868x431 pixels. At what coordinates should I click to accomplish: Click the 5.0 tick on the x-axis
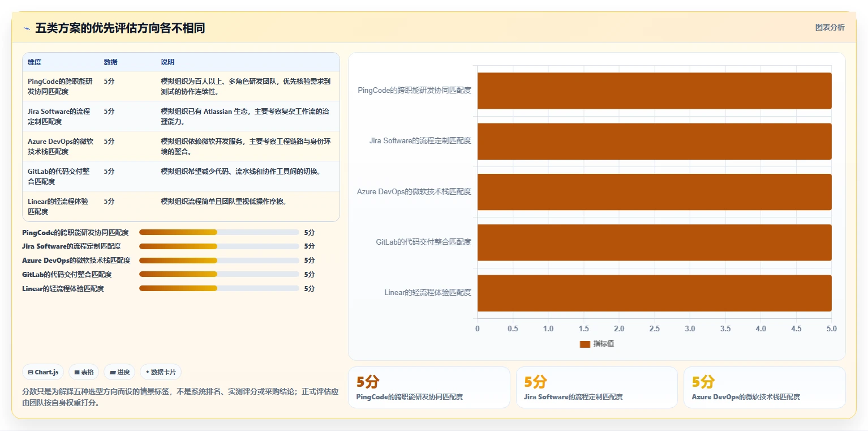pyautogui.click(x=831, y=328)
